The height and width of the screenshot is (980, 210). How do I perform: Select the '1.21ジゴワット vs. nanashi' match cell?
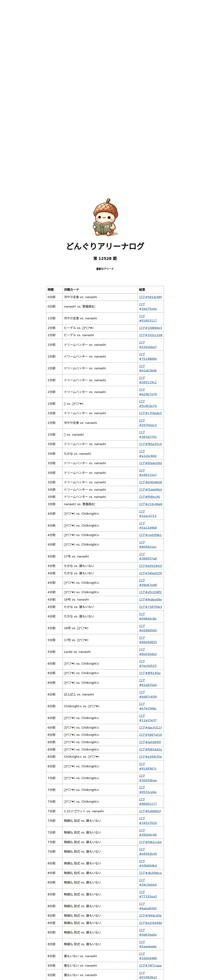pyautogui.click(x=100, y=811)
